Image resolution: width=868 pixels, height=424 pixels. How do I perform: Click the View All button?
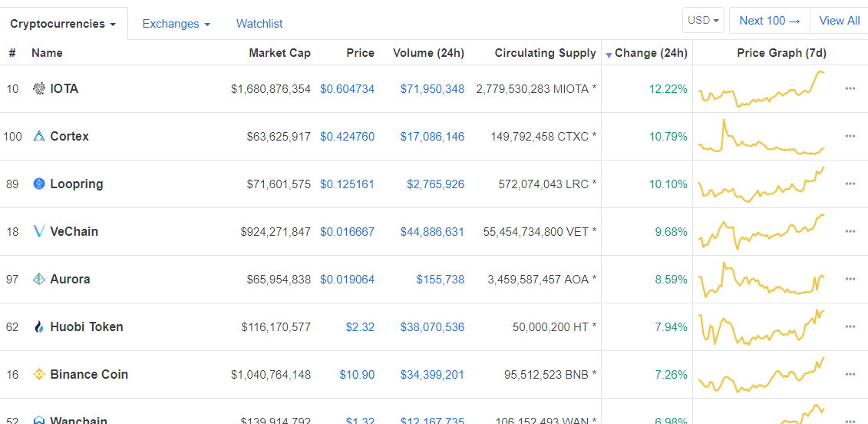click(x=839, y=21)
